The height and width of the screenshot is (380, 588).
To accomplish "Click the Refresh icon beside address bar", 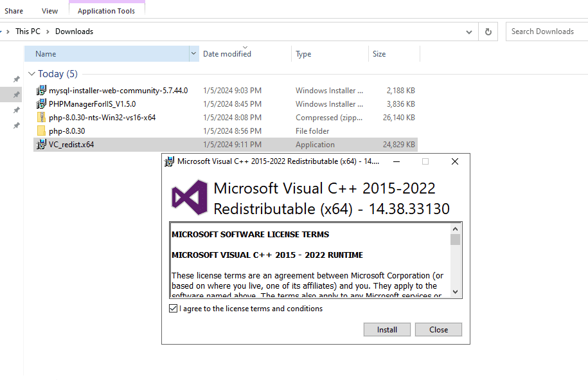I will point(488,32).
